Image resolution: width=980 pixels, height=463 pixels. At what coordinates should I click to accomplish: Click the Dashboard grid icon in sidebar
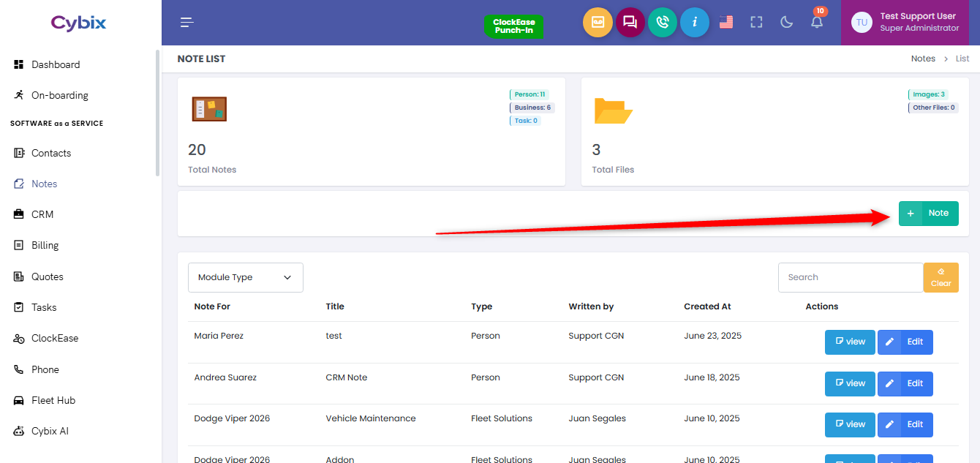click(x=19, y=64)
